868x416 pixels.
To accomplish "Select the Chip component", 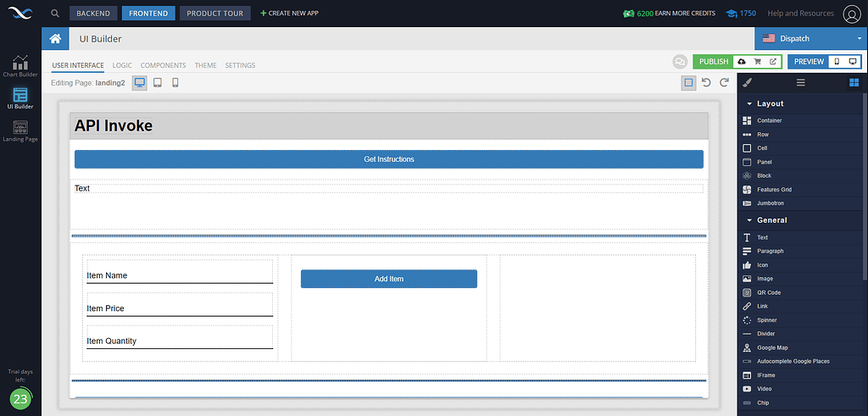I will [800, 402].
